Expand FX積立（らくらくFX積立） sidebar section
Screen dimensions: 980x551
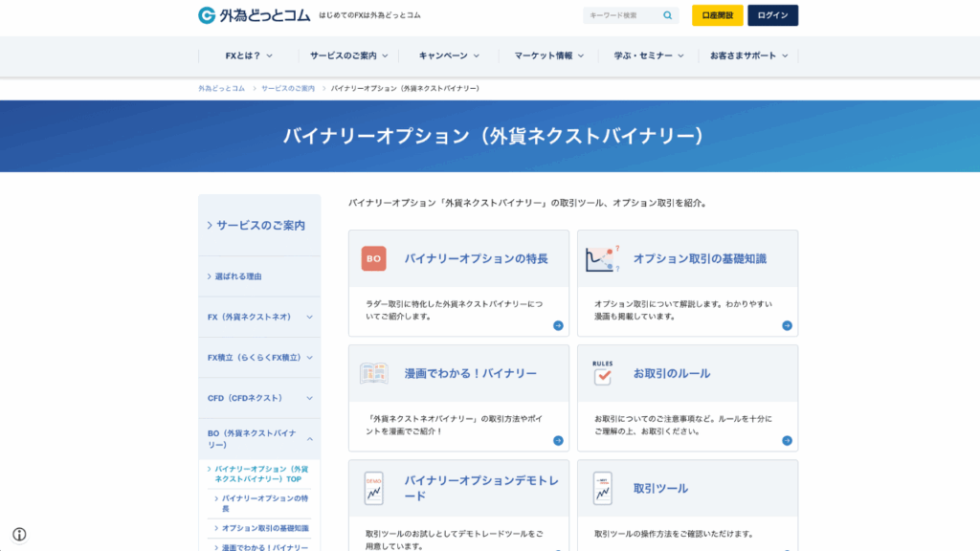(x=259, y=358)
